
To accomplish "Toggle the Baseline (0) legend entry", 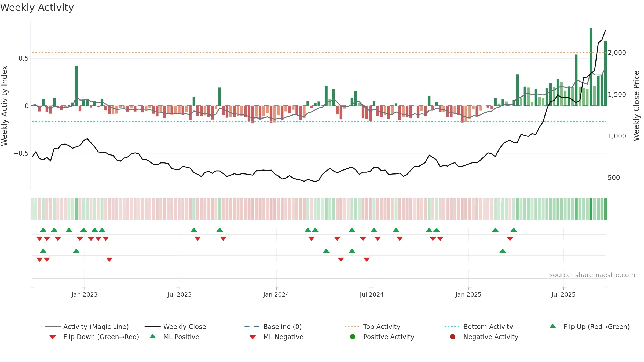I will (x=273, y=327).
